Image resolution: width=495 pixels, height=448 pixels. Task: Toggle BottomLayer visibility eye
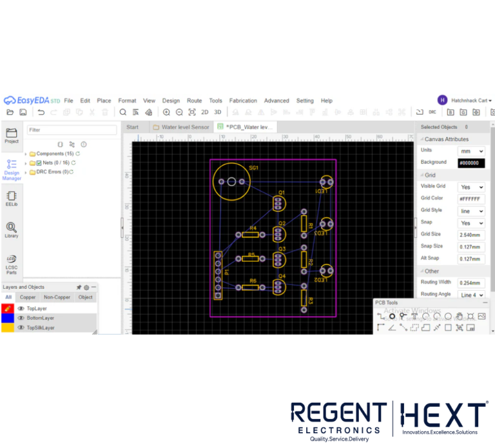[21, 318]
